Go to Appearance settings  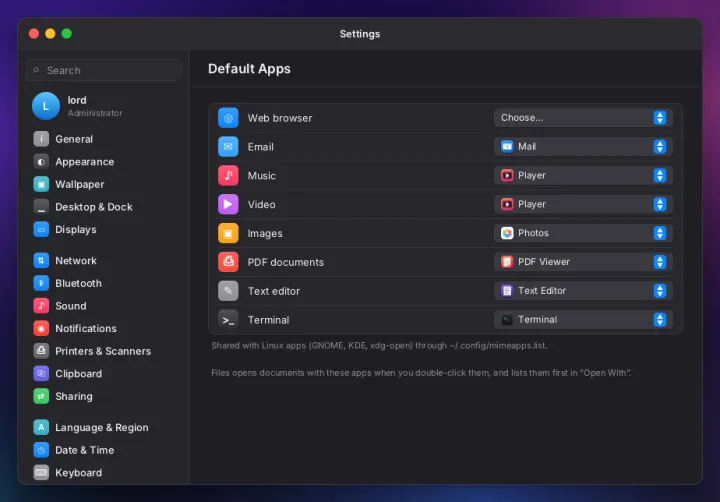(105, 162)
